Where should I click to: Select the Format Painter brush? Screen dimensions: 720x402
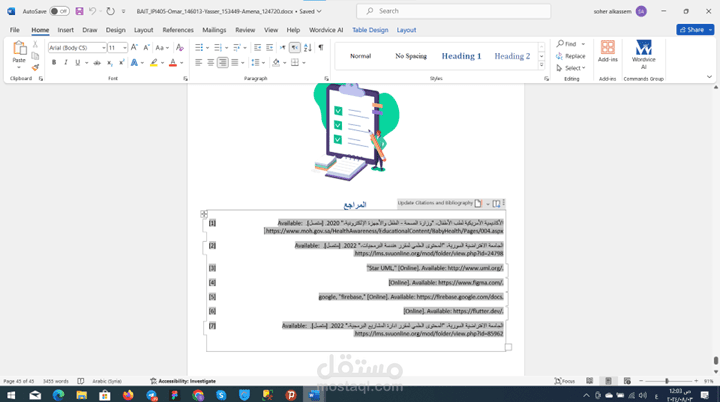[35, 67]
